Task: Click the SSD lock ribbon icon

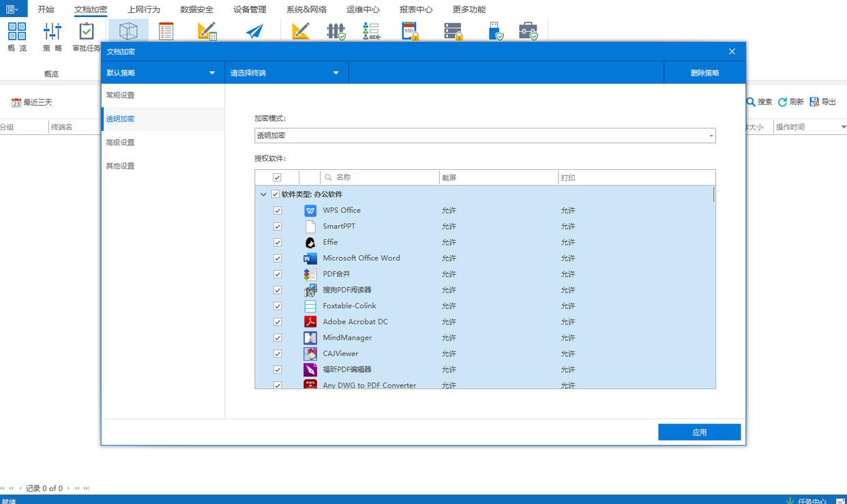Action: (410, 31)
